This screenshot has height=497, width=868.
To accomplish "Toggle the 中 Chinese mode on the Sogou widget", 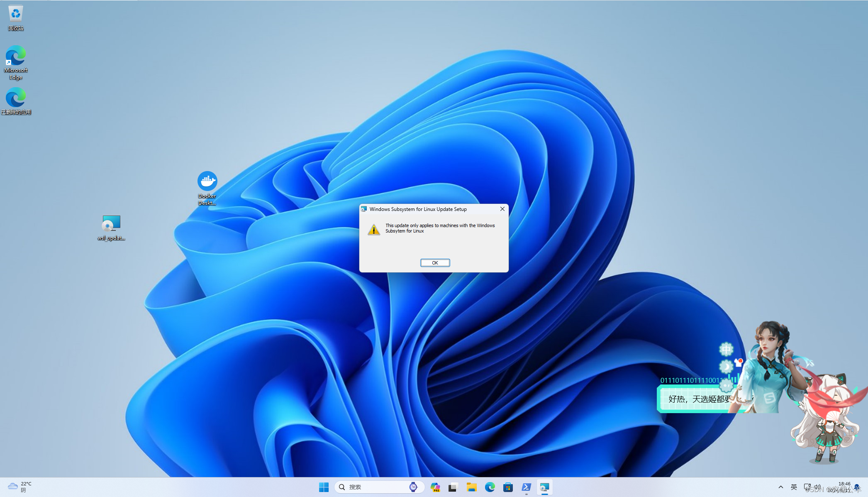I will (x=726, y=350).
